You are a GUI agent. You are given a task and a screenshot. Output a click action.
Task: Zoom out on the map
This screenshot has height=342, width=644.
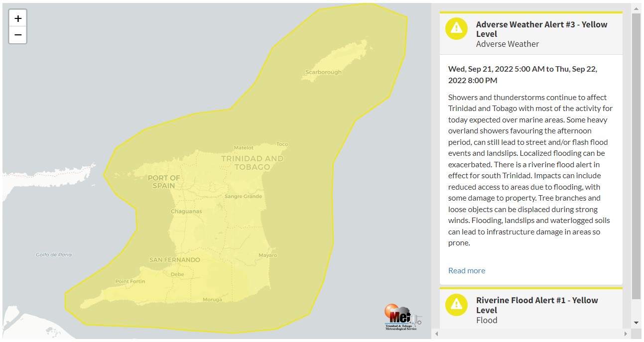coord(18,35)
